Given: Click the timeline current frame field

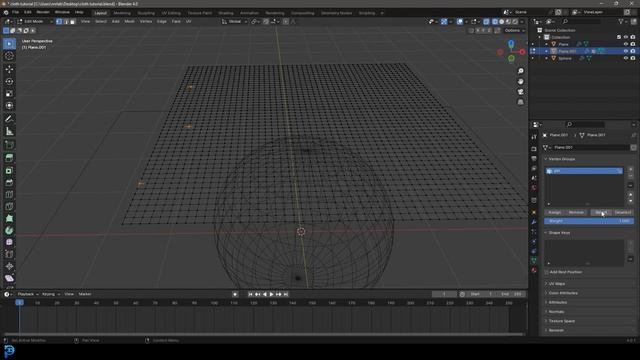Looking at the screenshot, I should click(x=444, y=294).
